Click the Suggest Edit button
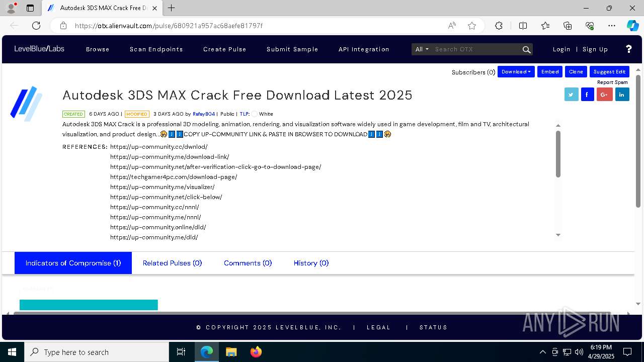This screenshot has height=362, width=644. point(609,72)
